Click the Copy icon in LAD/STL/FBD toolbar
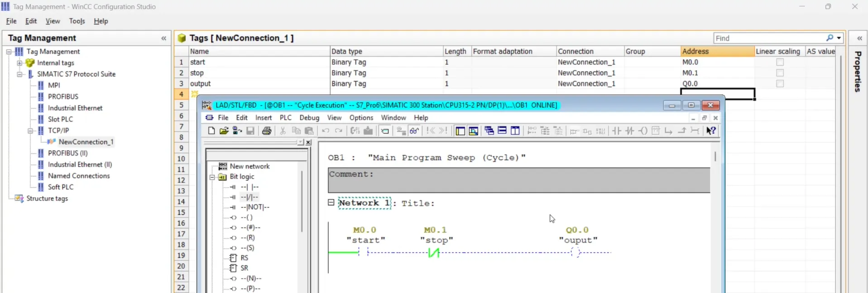 (x=296, y=131)
